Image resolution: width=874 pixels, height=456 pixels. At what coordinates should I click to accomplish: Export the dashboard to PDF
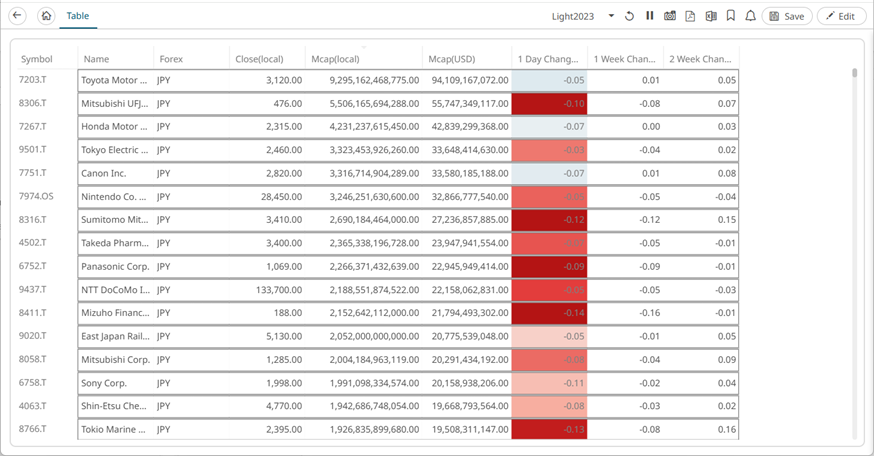[x=690, y=16]
